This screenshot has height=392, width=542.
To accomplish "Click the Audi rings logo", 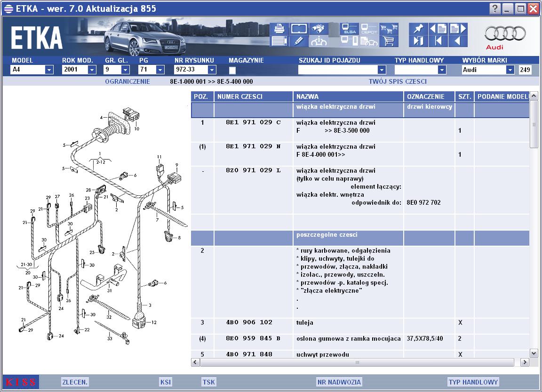I will [x=505, y=34].
